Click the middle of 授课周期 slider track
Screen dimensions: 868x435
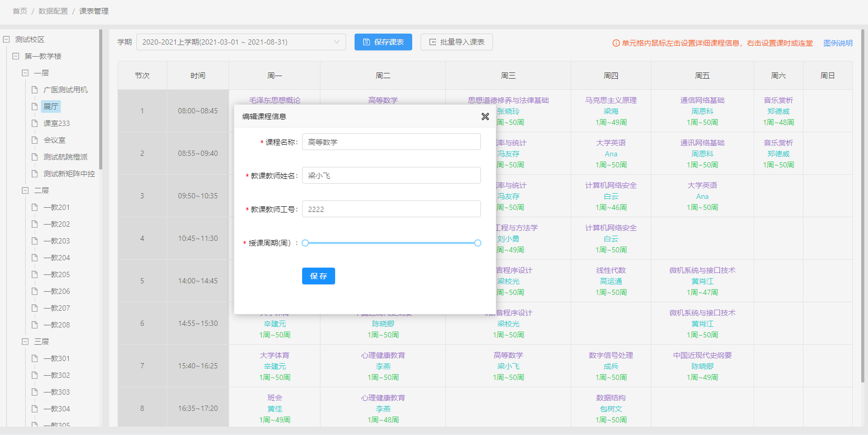point(391,243)
